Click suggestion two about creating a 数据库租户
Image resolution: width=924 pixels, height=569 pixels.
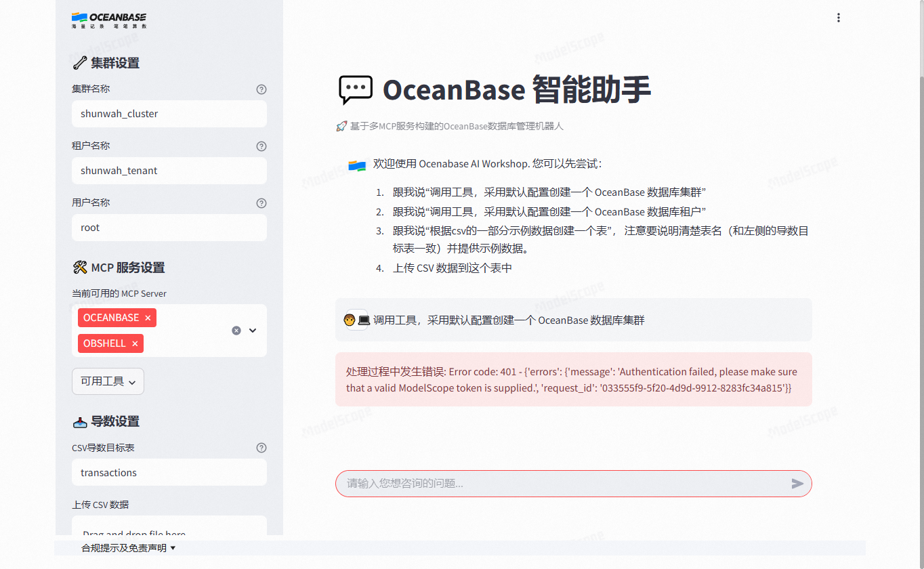[549, 211]
